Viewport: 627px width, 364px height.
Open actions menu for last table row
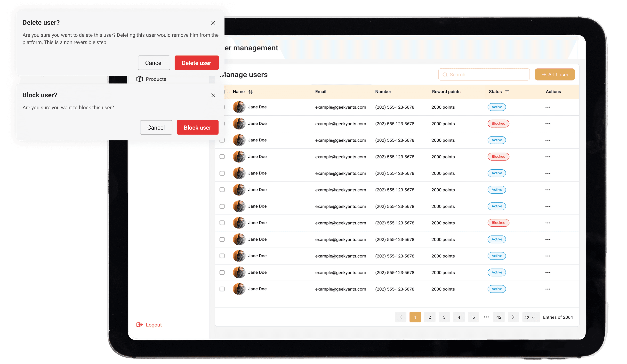tap(548, 289)
